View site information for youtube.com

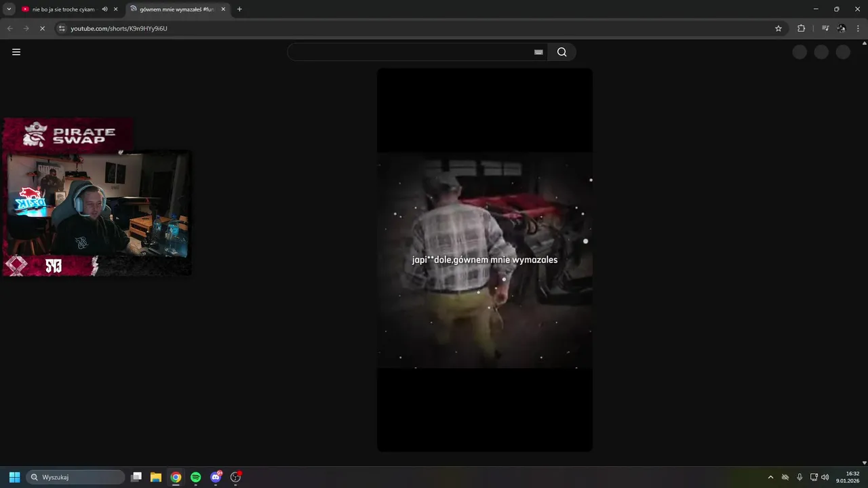62,28
